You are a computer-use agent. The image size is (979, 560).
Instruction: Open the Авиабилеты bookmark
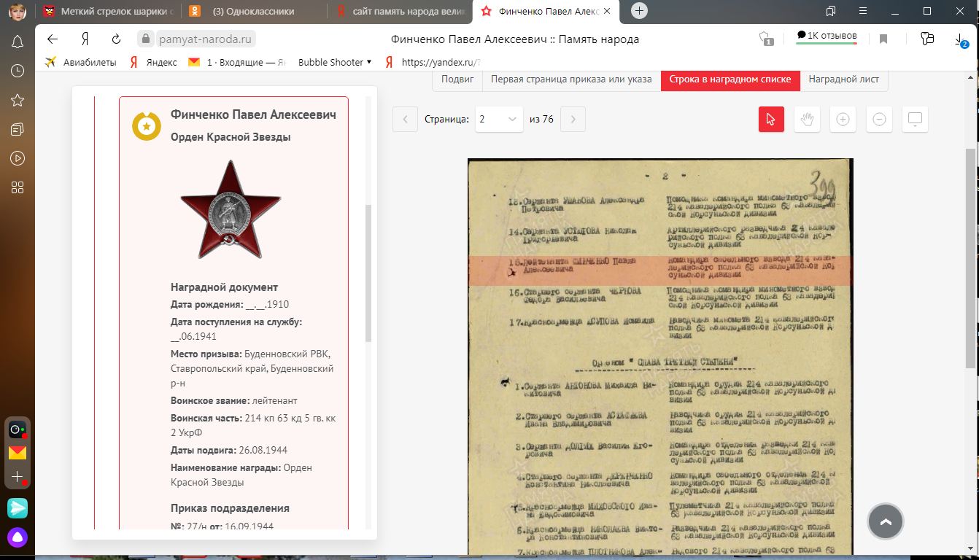[81, 63]
